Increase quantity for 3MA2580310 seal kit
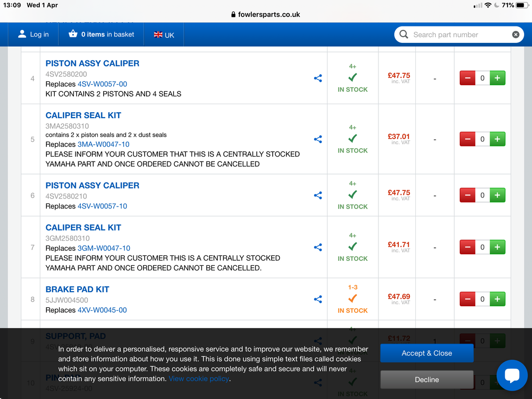Viewport: 532px width, 399px height. click(x=498, y=139)
